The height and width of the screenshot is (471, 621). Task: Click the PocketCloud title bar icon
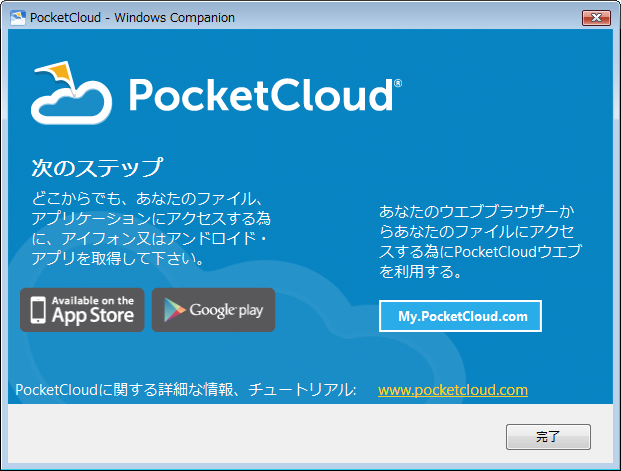point(18,18)
